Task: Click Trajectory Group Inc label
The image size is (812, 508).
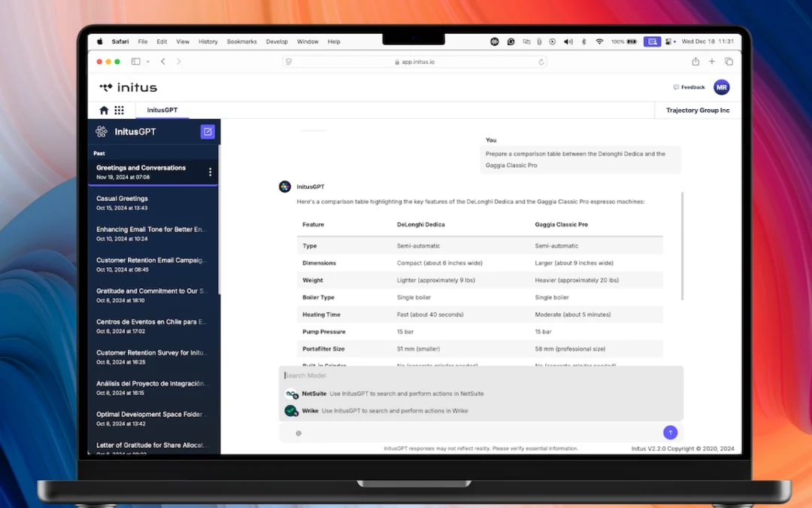Action: 698,110
